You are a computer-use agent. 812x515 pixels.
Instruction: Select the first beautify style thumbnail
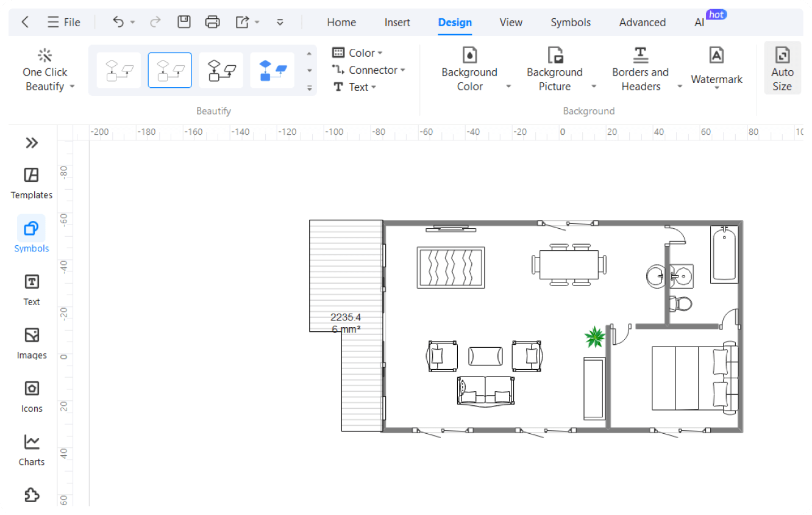pyautogui.click(x=119, y=70)
